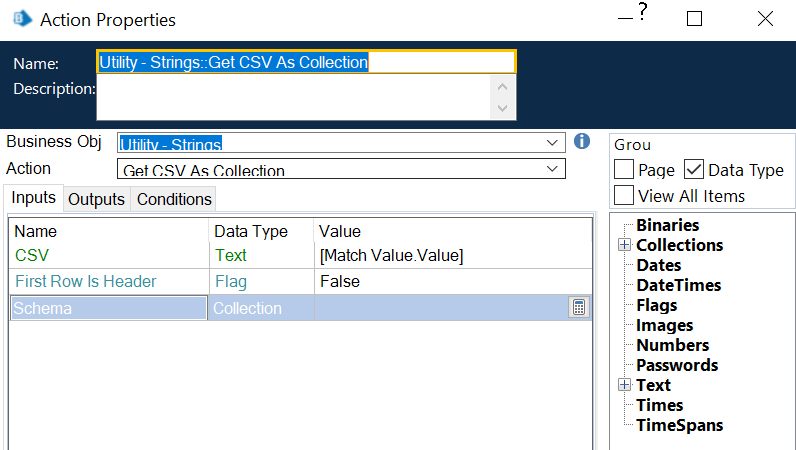Screen dimensions: 796x450
Task: Expand the Text tree node
Action: click(624, 385)
